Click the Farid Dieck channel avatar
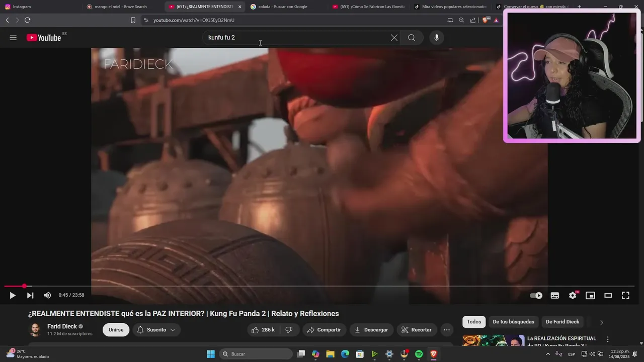 pos(35,330)
